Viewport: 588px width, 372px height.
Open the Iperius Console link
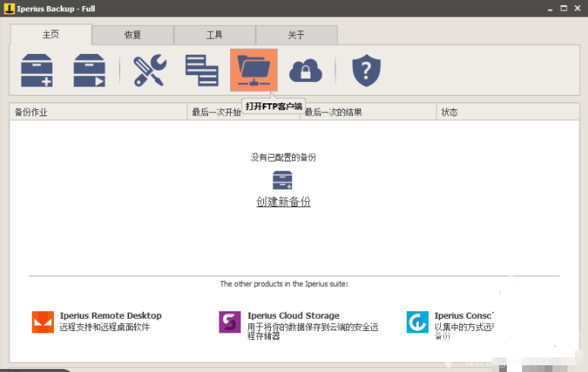click(x=464, y=316)
